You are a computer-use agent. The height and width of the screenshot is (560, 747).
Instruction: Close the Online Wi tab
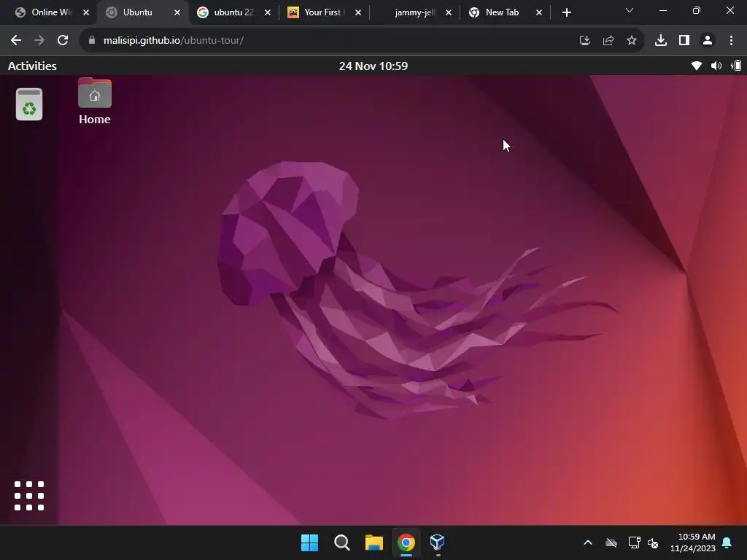[86, 12]
